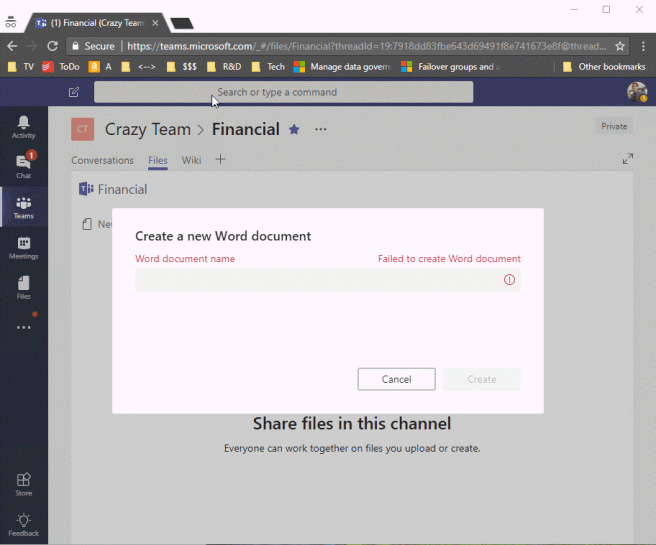Viewport: 656px width, 545px height.
Task: Open the user profile avatar
Action: (637, 92)
